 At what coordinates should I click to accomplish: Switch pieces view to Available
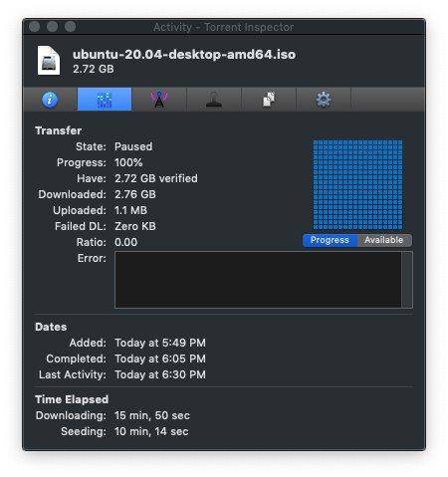coord(384,240)
